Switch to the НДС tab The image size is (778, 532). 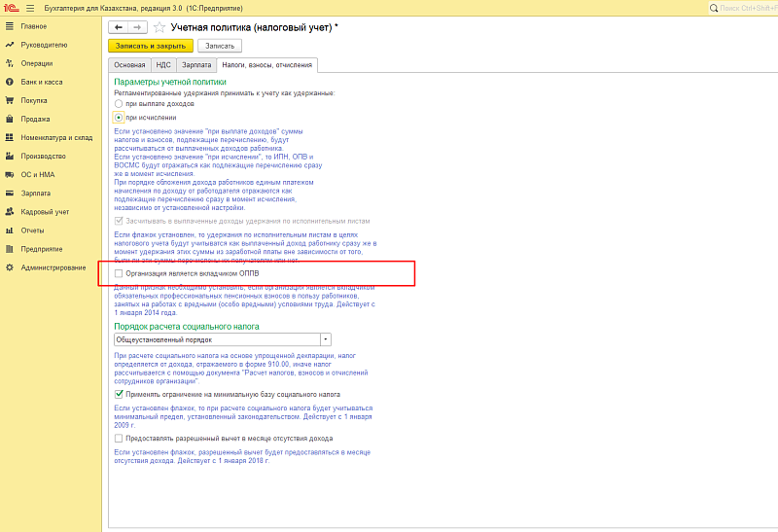pos(163,65)
